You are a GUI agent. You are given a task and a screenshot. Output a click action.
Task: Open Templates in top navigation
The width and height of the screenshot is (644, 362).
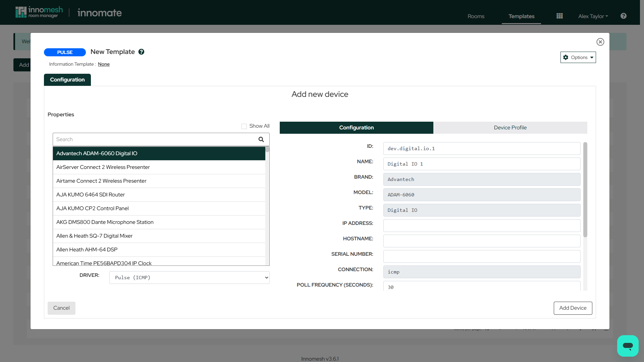(x=521, y=16)
